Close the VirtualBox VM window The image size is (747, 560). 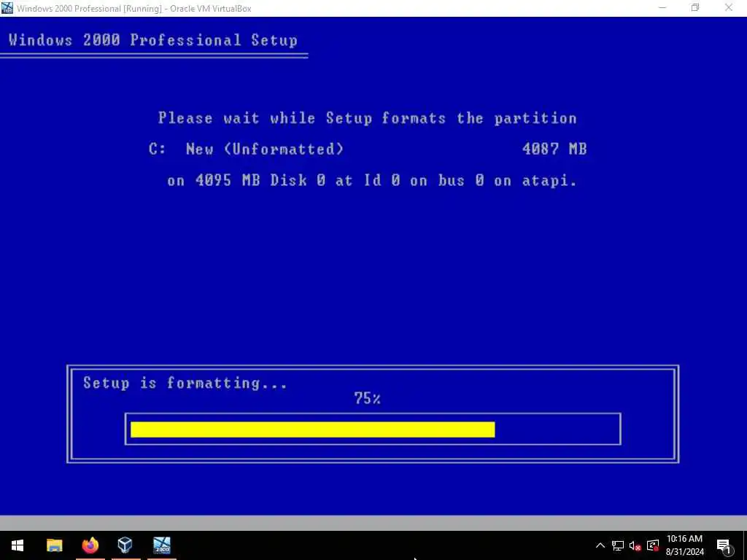729,8
